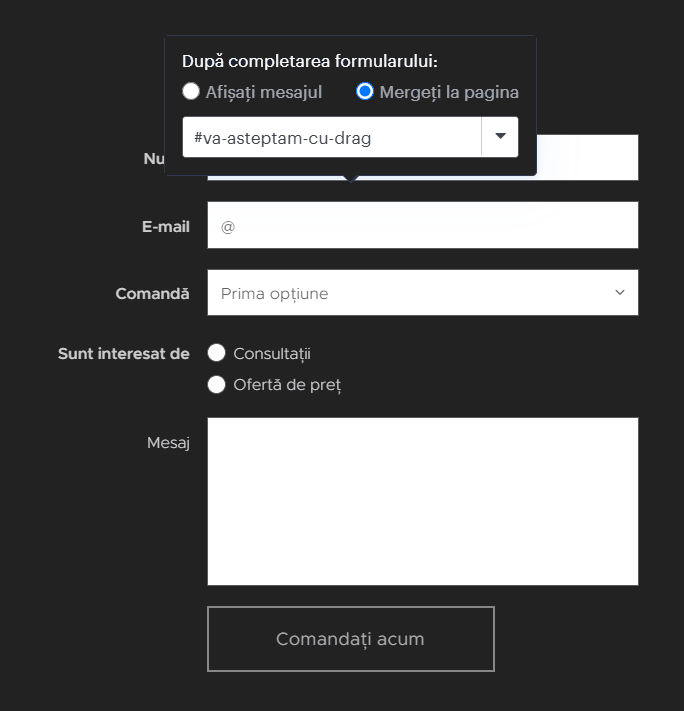Click the Comandă field label

tap(152, 293)
